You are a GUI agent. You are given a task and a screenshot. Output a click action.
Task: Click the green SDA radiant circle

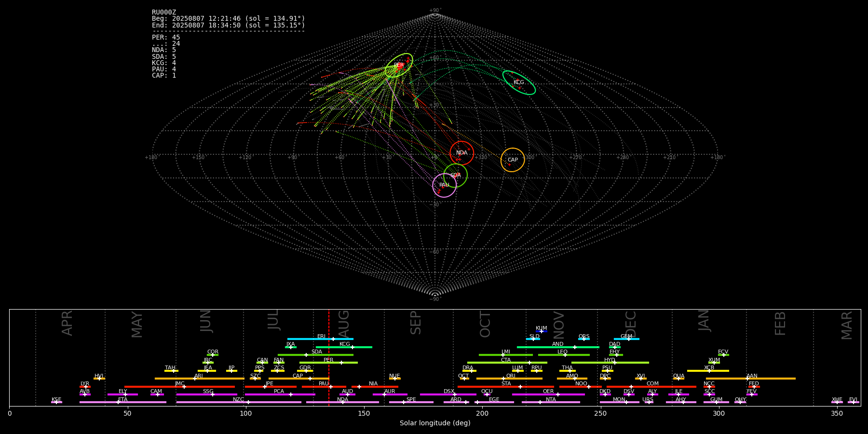coord(455,175)
